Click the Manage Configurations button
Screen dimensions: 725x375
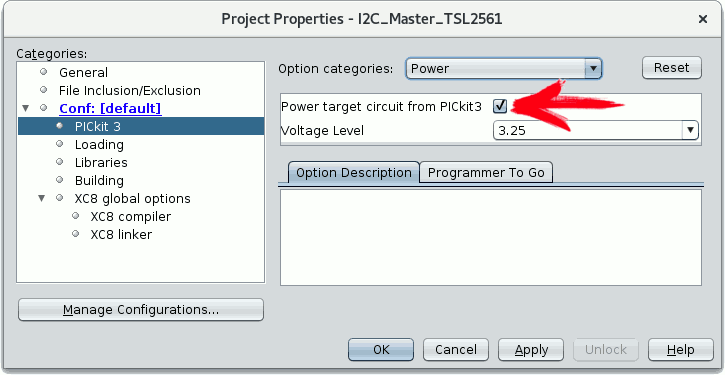(141, 310)
